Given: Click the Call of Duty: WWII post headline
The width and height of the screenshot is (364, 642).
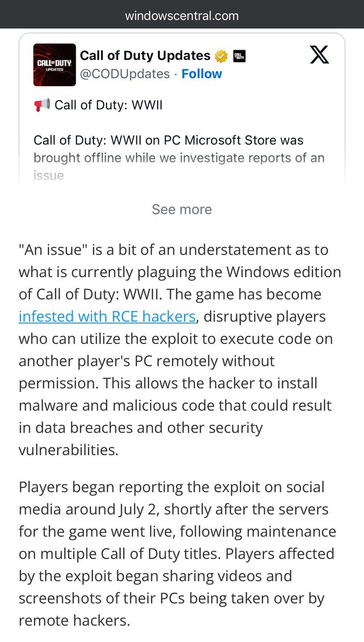Looking at the screenshot, I should tap(109, 105).
